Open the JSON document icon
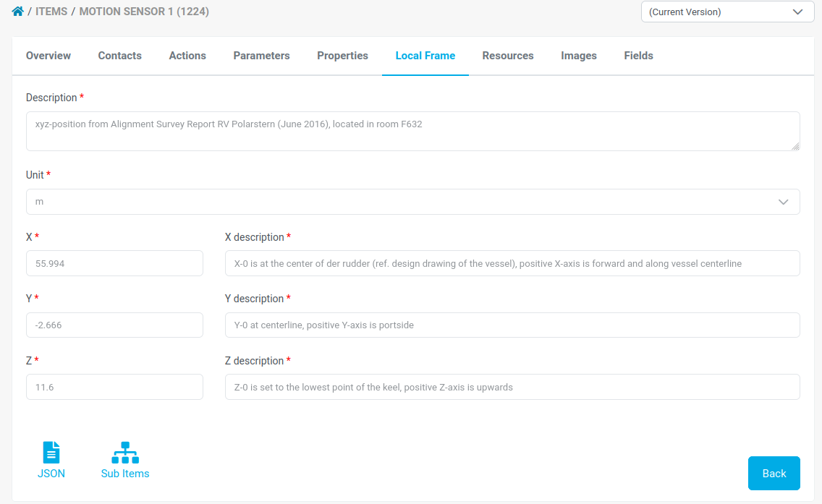822x504 pixels. [x=51, y=453]
